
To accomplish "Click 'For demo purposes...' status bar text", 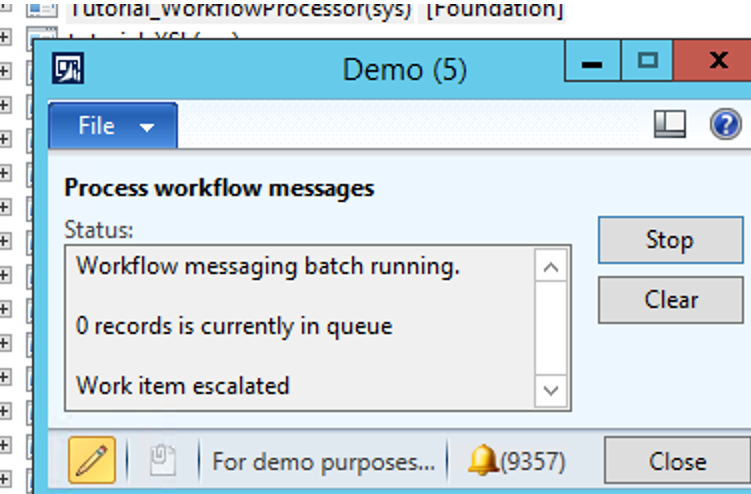I will coord(323,462).
